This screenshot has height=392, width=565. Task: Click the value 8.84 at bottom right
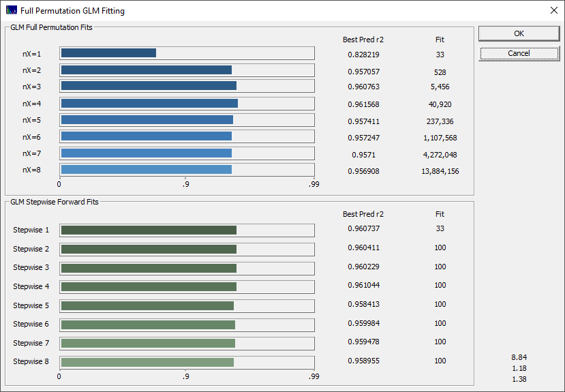pyautogui.click(x=519, y=357)
